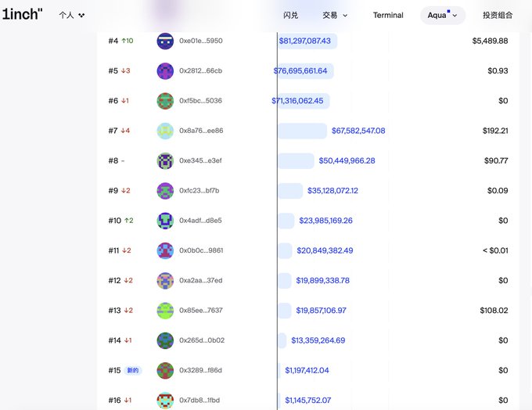Click volume $71,316,062.45

pos(297,100)
